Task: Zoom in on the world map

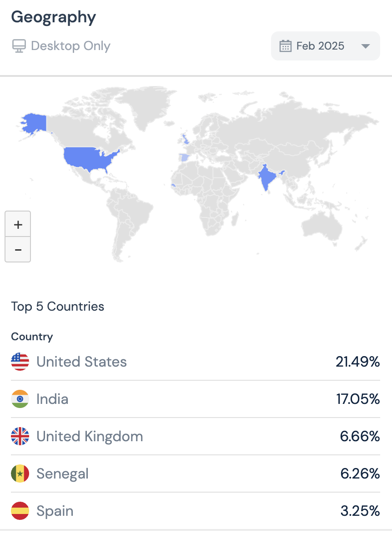Action: click(x=18, y=224)
